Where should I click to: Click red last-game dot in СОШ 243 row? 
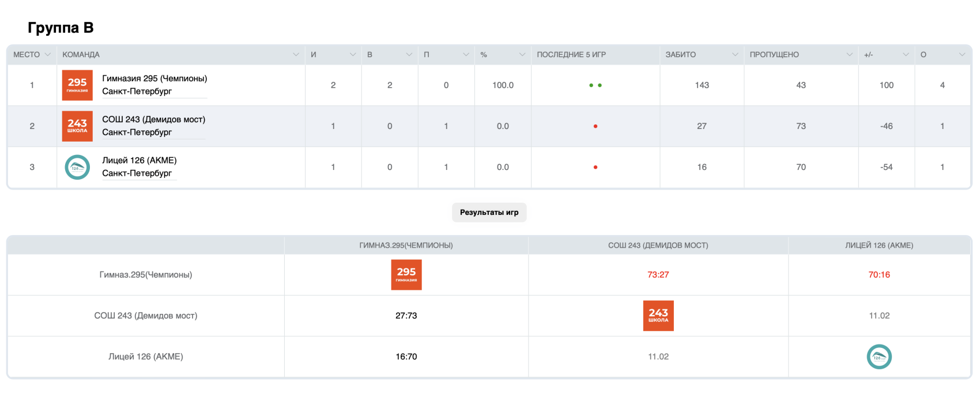click(595, 126)
